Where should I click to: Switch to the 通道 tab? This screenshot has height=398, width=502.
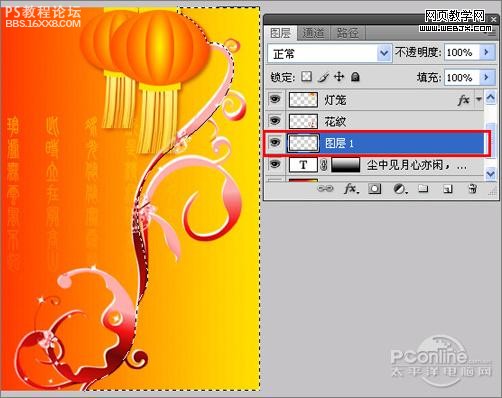[x=313, y=33]
